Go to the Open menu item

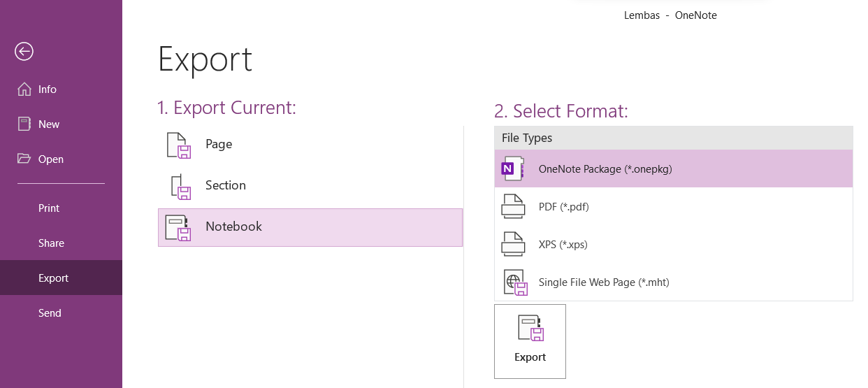pos(61,159)
